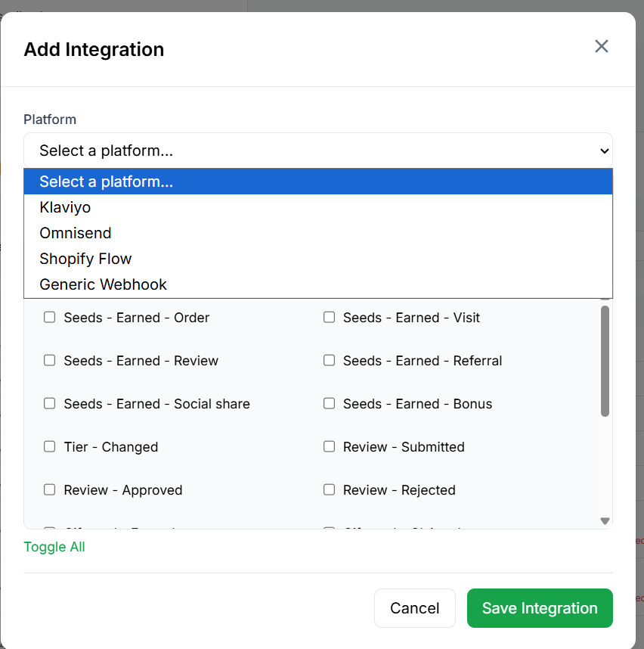Check Seeds - Earned - Order
The image size is (644, 649).
pos(50,318)
